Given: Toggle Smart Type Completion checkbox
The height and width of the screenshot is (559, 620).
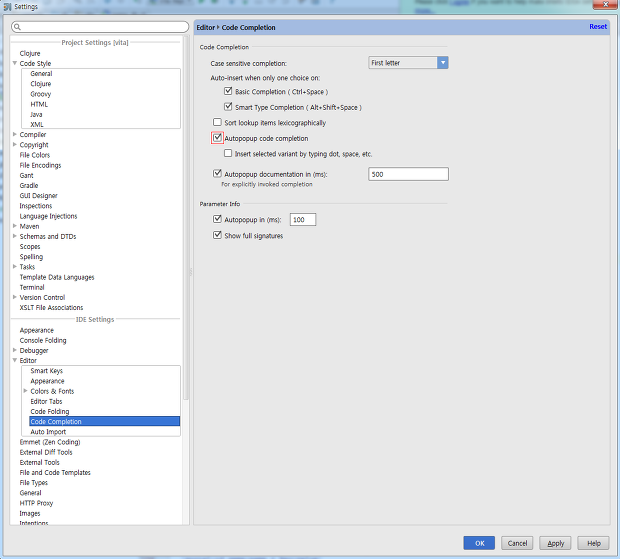Looking at the screenshot, I should 228,107.
